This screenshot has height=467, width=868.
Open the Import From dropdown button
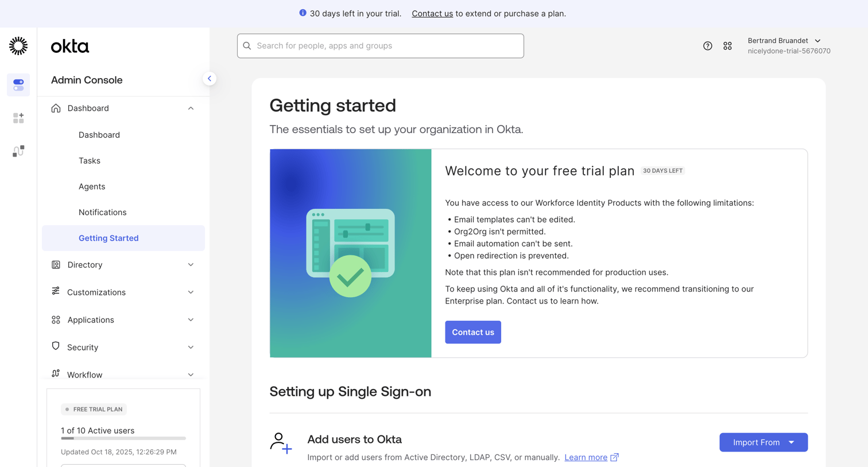coord(764,442)
